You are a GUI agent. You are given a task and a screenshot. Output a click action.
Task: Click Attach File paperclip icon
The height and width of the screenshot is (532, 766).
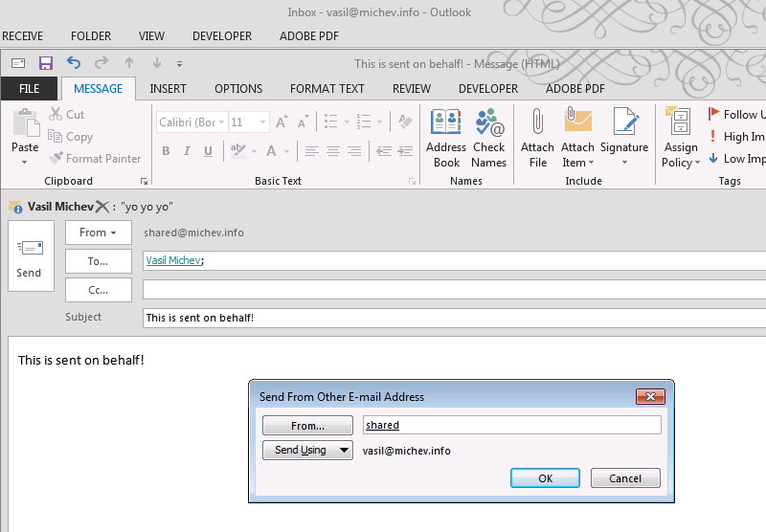(x=537, y=138)
